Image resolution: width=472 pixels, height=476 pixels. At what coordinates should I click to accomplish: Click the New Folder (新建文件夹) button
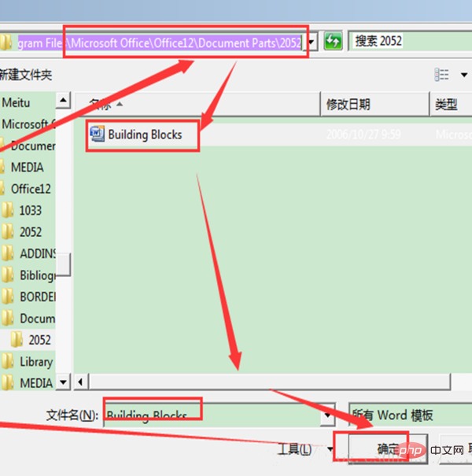(x=25, y=75)
